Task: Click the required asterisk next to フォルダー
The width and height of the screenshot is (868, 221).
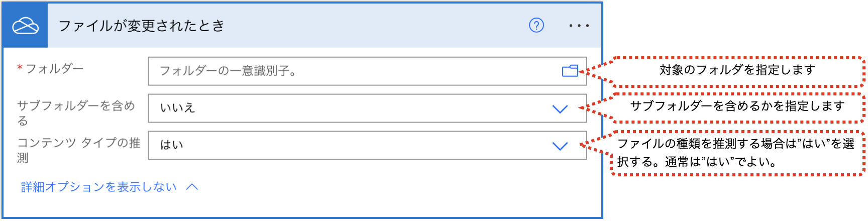Action: click(20, 68)
